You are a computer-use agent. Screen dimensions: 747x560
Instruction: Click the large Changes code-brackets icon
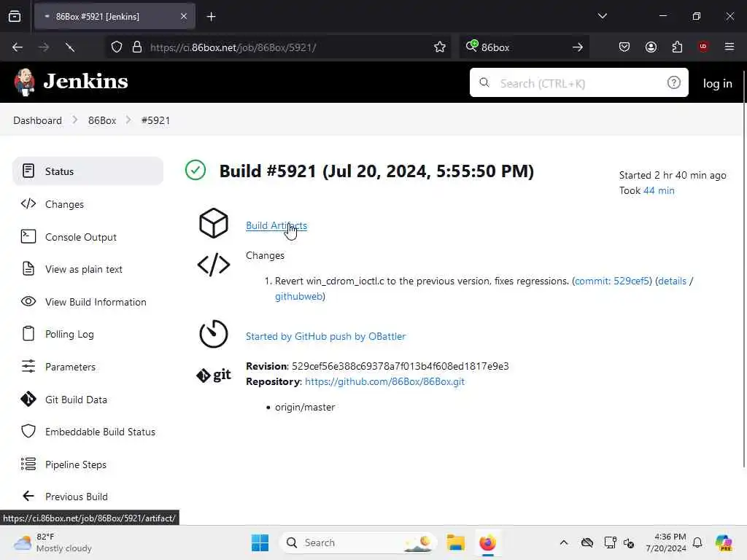click(x=214, y=265)
